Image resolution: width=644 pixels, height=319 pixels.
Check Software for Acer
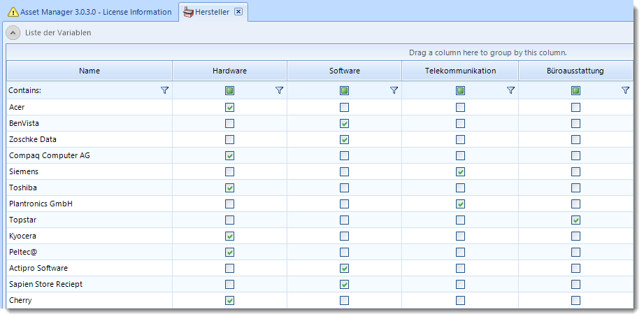point(344,107)
